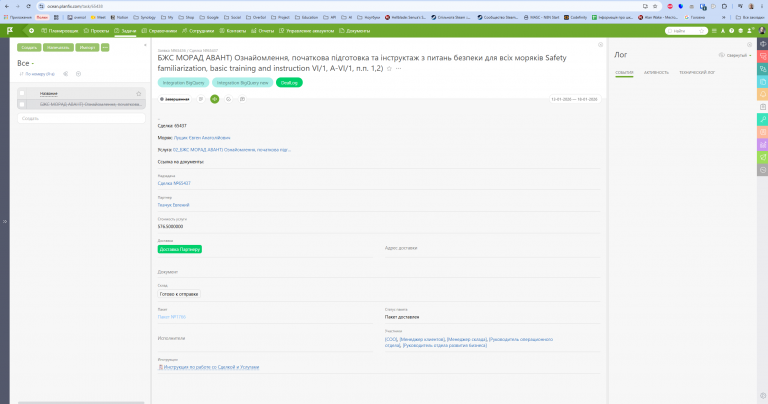Click the task date range field
The height and width of the screenshot is (404, 768).
[x=574, y=99]
